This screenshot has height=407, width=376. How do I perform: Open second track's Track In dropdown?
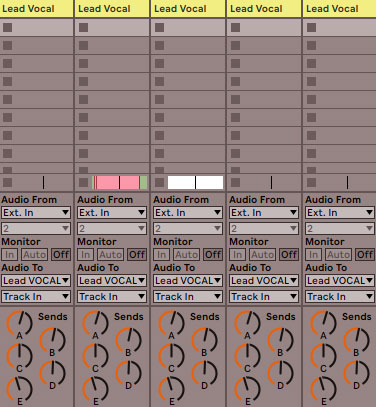click(112, 296)
